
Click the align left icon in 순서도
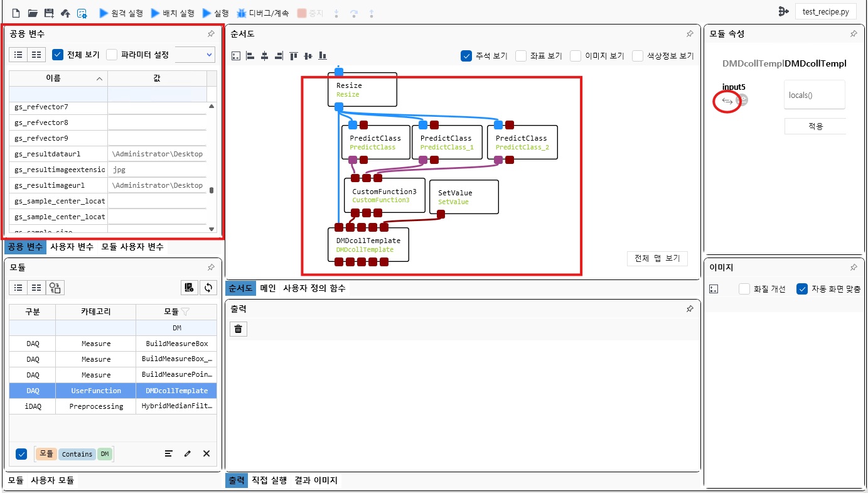tap(250, 56)
